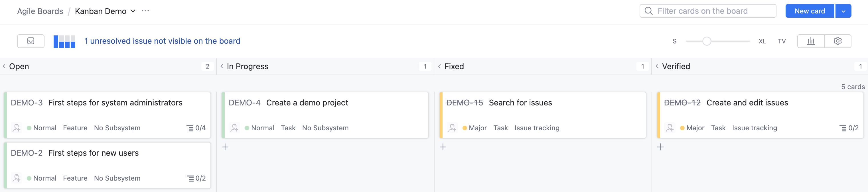This screenshot has width=868, height=192.
Task: Click assignee icon on DEMO-15 card
Action: (x=452, y=128)
